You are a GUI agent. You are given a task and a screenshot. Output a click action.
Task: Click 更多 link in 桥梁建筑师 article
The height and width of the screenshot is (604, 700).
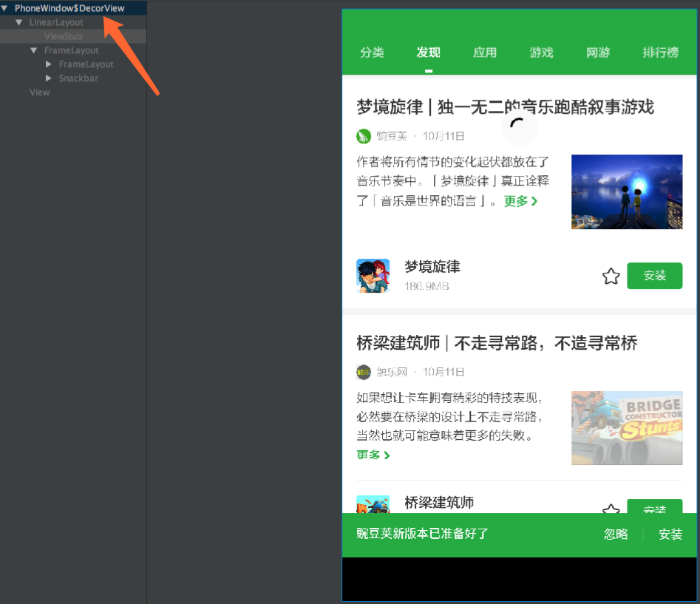pyautogui.click(x=373, y=455)
